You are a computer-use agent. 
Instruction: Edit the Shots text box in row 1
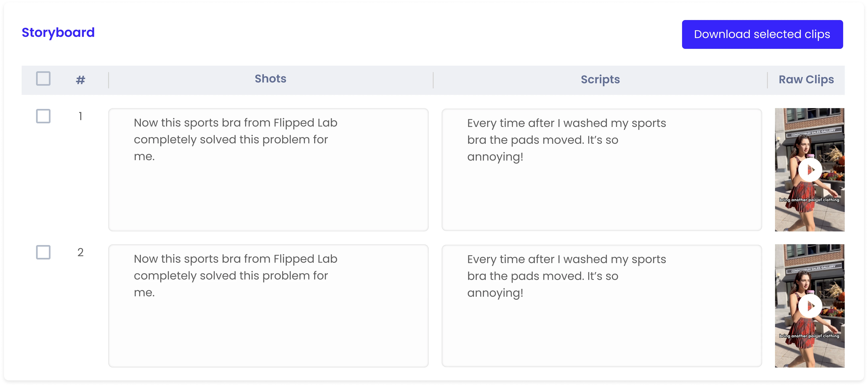point(268,169)
